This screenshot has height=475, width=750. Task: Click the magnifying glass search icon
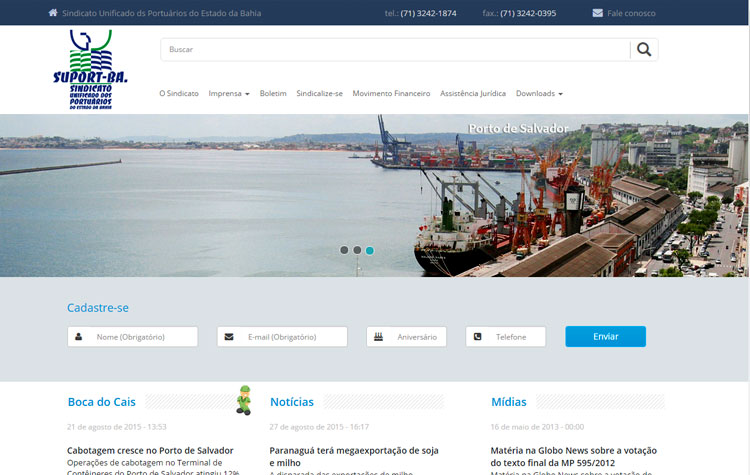point(644,49)
